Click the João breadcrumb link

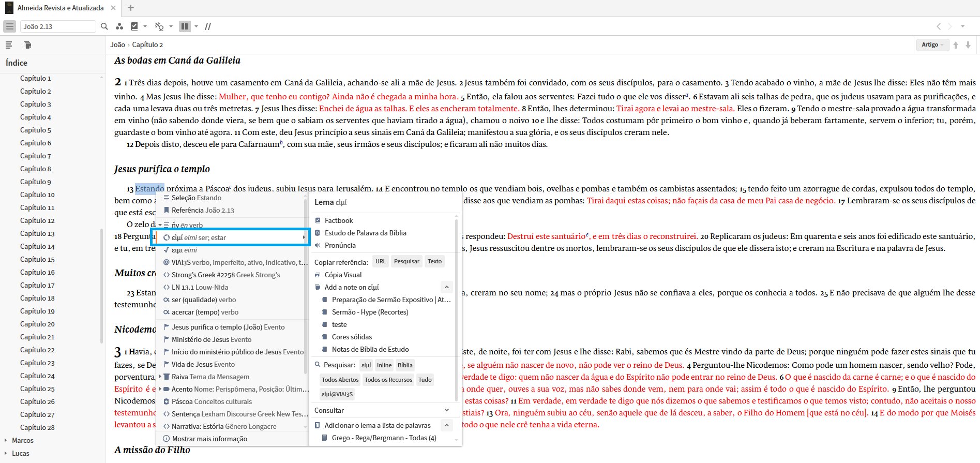(x=117, y=44)
